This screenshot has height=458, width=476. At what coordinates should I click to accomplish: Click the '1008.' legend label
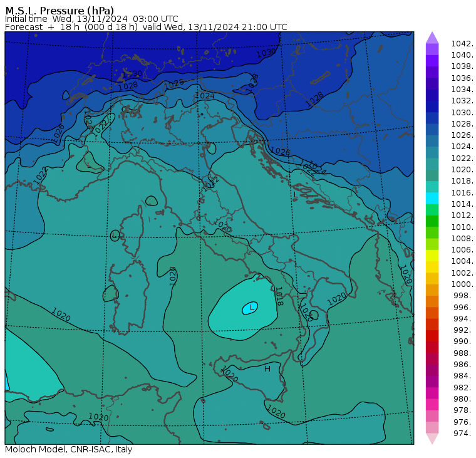pos(462,239)
